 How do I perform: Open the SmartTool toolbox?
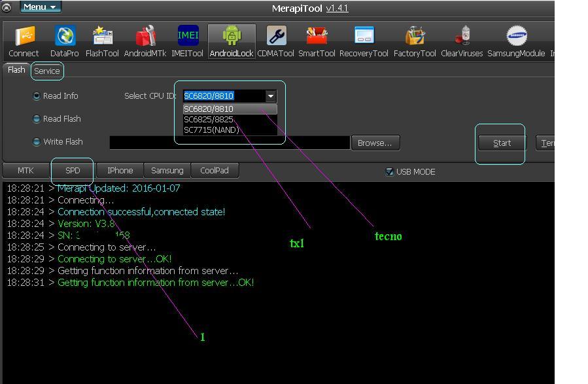pyautogui.click(x=317, y=42)
